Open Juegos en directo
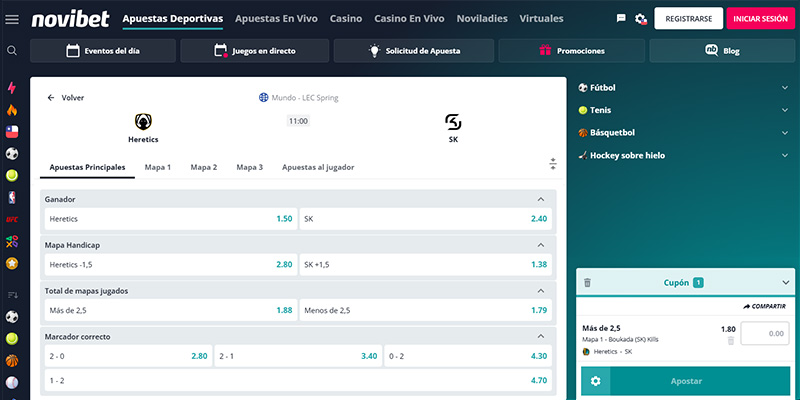 click(255, 51)
